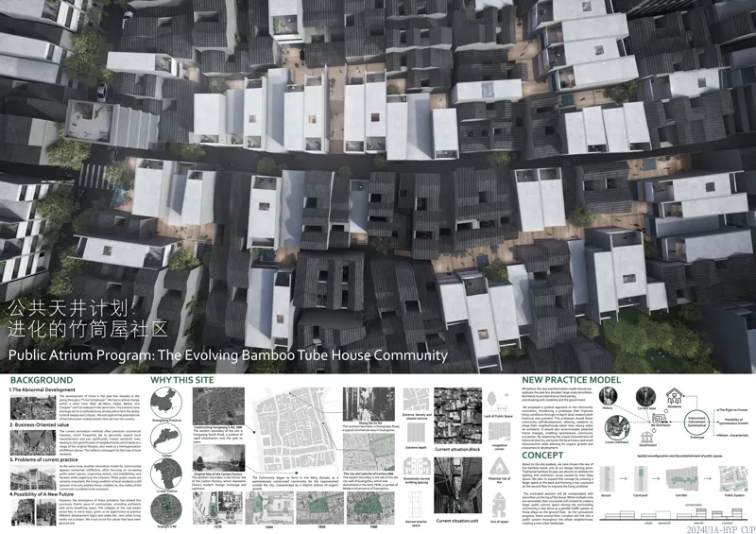Select the congestive corner diagram icon

(x=499, y=432)
